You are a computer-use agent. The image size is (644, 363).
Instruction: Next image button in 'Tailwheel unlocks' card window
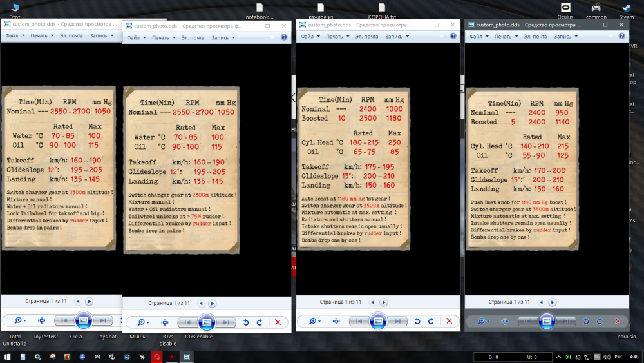(226, 322)
